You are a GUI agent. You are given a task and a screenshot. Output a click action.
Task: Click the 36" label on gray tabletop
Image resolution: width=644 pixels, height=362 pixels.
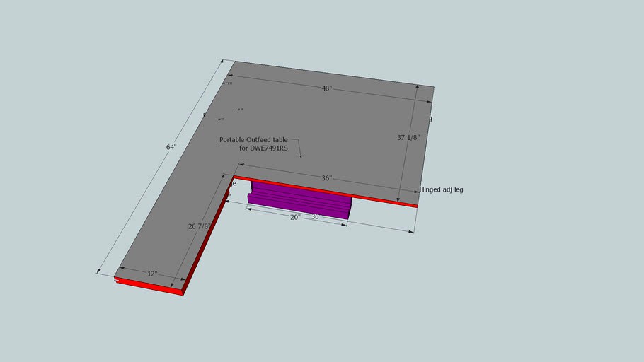point(326,178)
